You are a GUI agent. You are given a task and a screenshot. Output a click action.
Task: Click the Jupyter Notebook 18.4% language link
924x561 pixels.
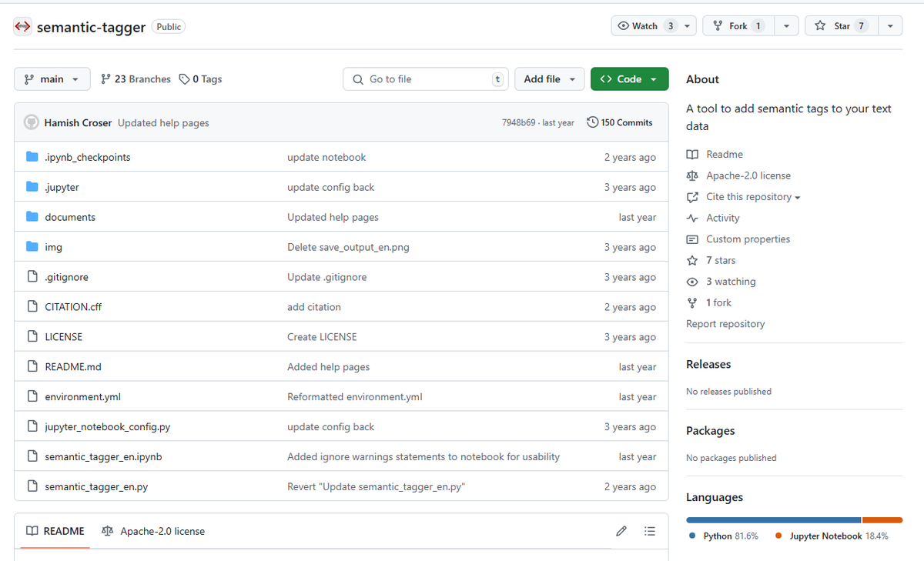832,536
